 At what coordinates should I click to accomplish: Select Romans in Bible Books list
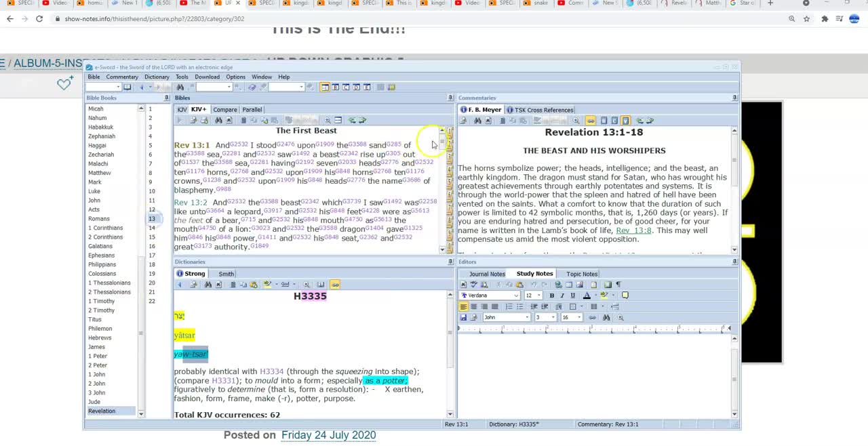click(x=99, y=219)
